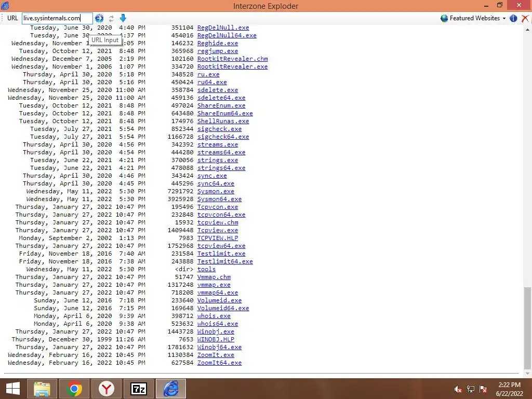532x399 pixels.
Task: Open the tools directory link
Action: [206, 270]
